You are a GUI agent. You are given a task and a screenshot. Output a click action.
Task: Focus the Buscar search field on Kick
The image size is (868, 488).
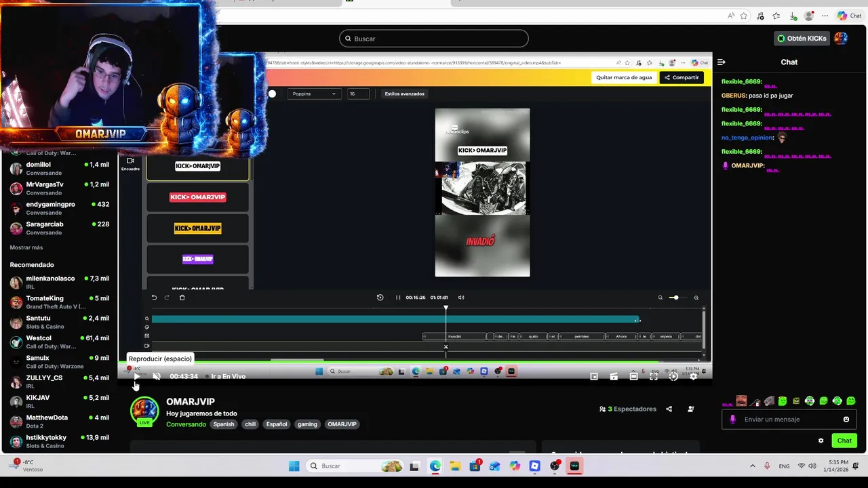pyautogui.click(x=434, y=39)
